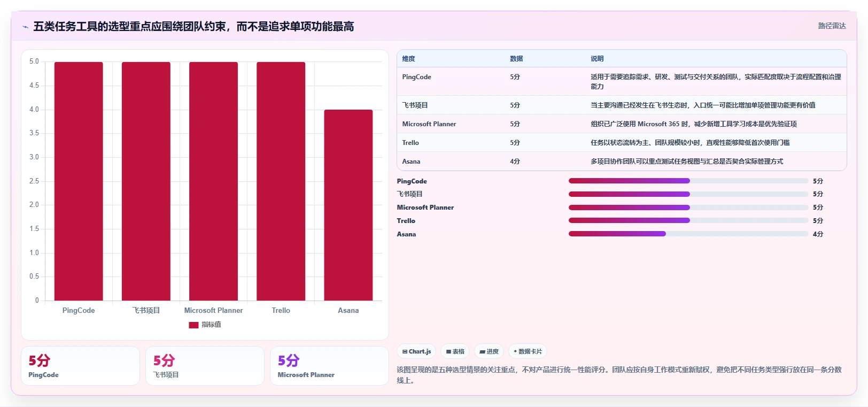Click the PingCode label on the chart x-axis
Image resolution: width=868 pixels, height=407 pixels.
(79, 310)
